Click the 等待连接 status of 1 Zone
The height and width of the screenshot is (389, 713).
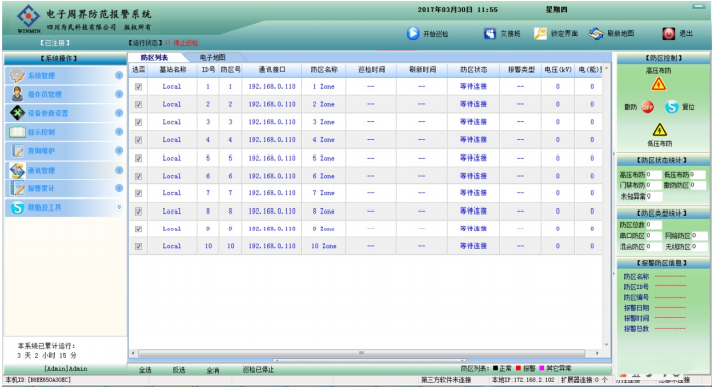tap(473, 86)
